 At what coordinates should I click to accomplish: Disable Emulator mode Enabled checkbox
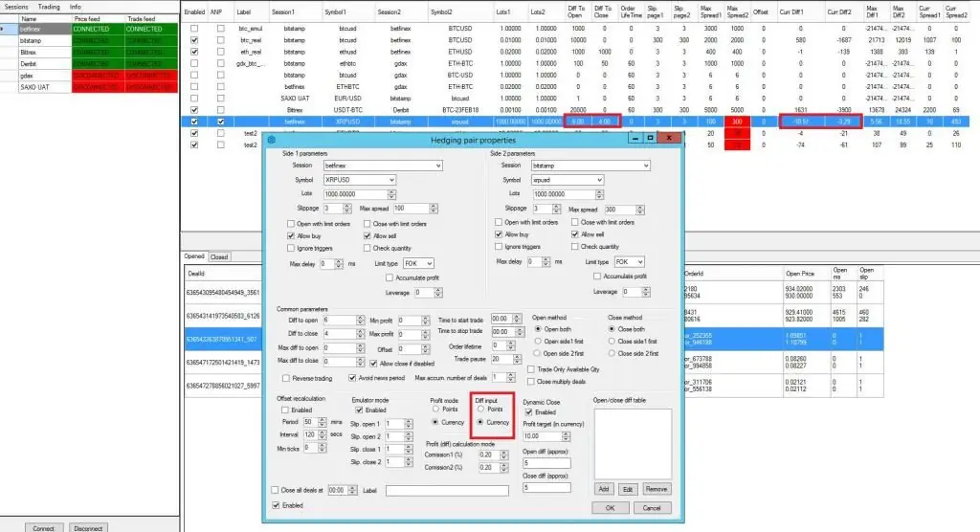coord(359,410)
